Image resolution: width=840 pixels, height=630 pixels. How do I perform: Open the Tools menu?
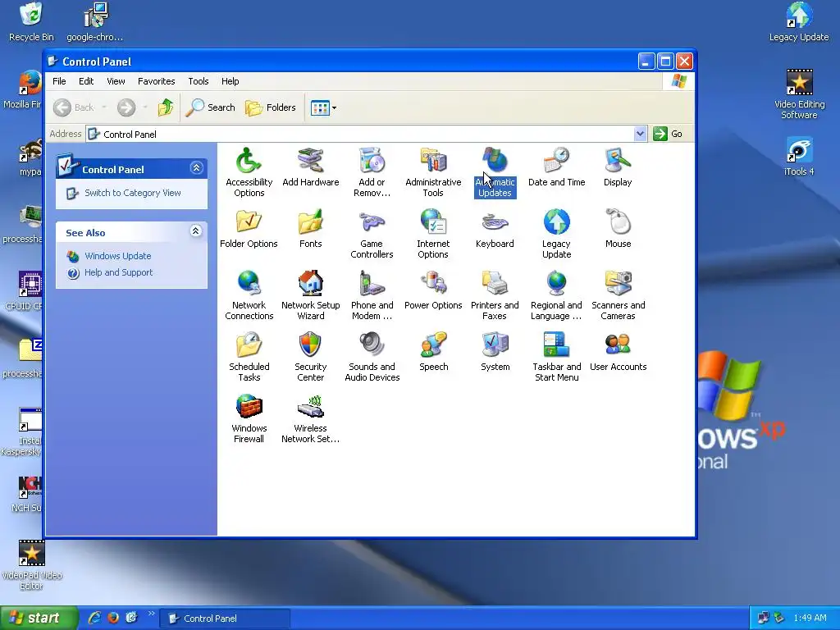tap(199, 81)
